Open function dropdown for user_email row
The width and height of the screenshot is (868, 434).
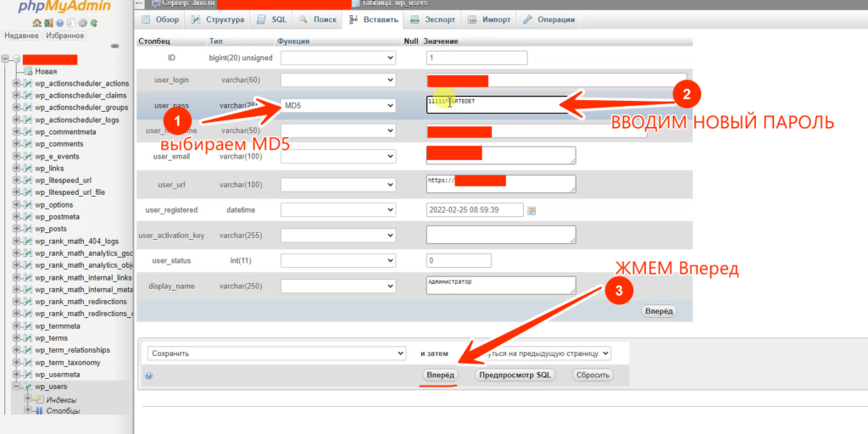point(338,157)
